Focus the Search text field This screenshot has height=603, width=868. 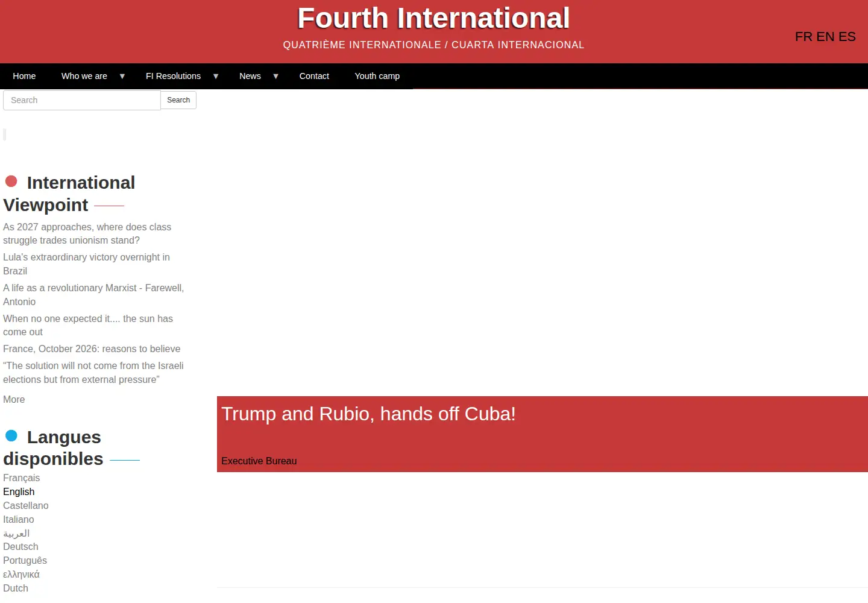[x=82, y=100]
